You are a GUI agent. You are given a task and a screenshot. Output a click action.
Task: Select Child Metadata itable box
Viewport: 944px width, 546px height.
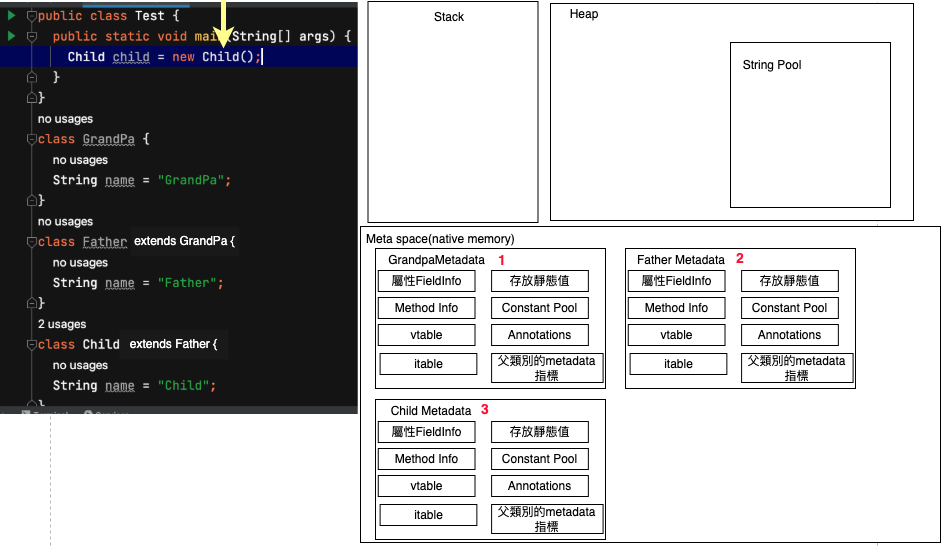coord(428,515)
